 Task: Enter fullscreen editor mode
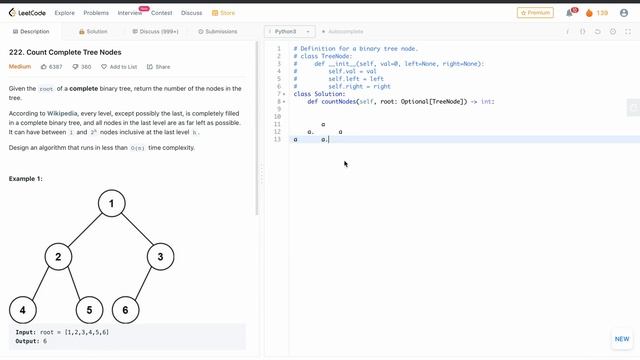pyautogui.click(x=628, y=31)
